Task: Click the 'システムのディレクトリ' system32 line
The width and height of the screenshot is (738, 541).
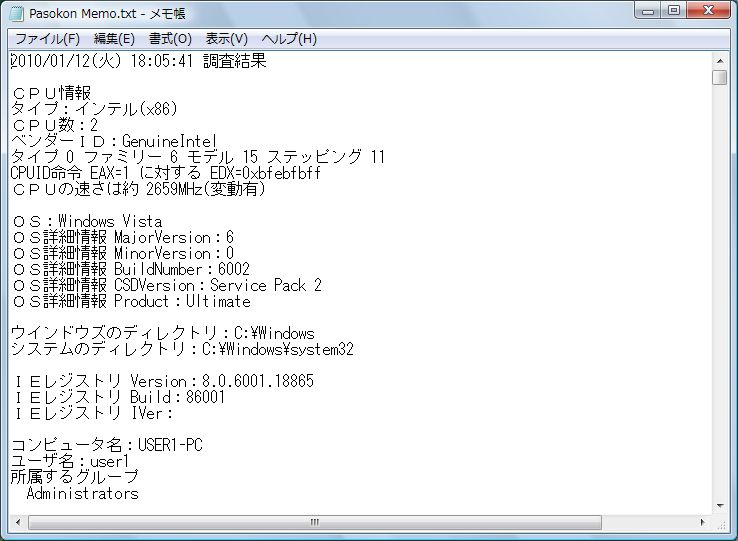Action: (182, 349)
